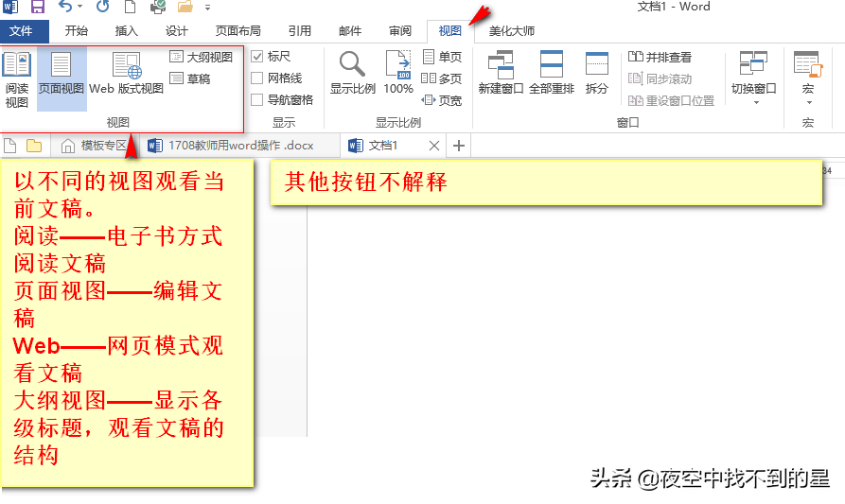845x504 pixels.
Task: Open the 宏 macros dropdown
Action: point(808,78)
